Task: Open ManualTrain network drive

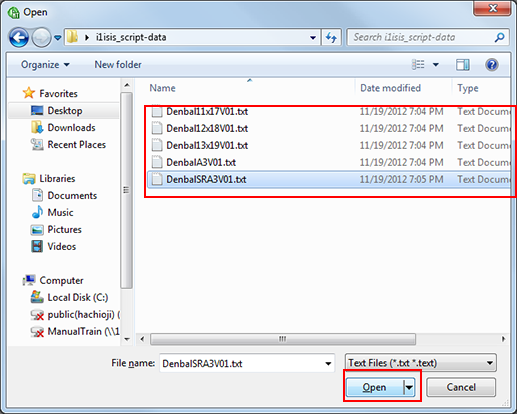Action: (83, 332)
